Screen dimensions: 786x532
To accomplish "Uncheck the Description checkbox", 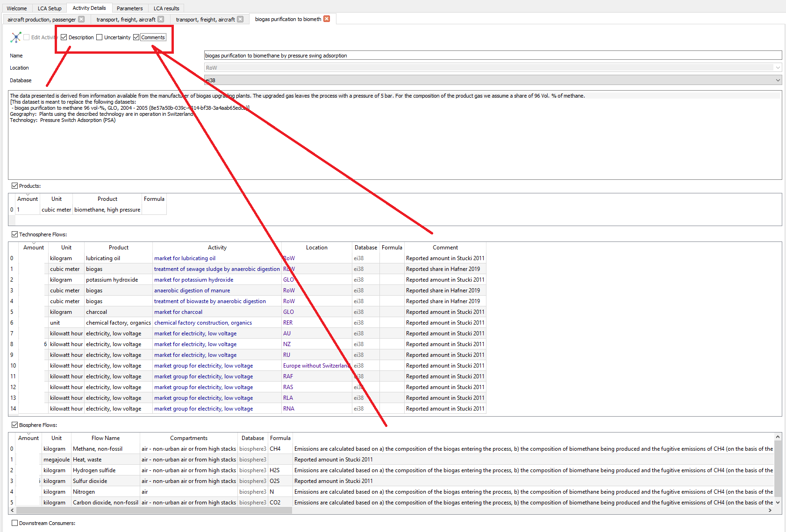I will (x=64, y=37).
